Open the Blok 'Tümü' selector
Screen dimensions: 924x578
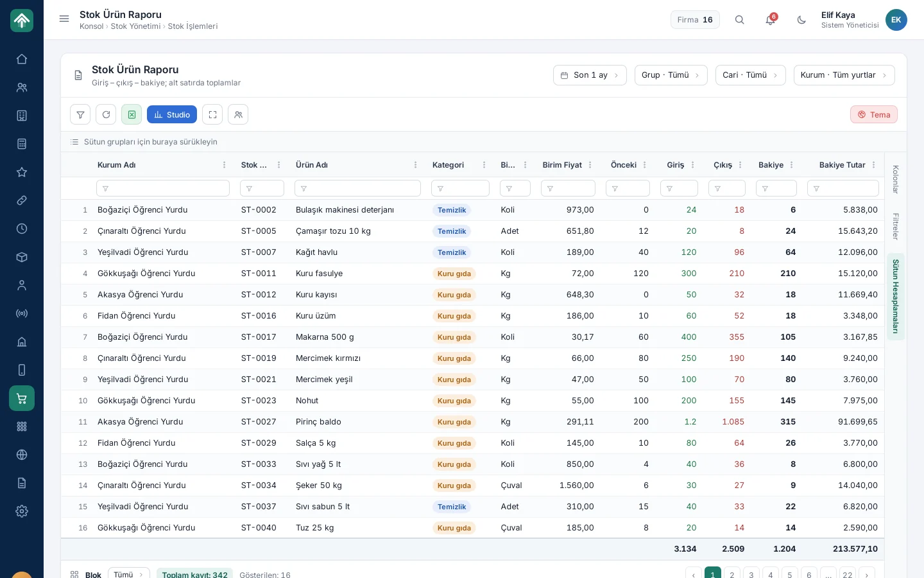tap(129, 574)
